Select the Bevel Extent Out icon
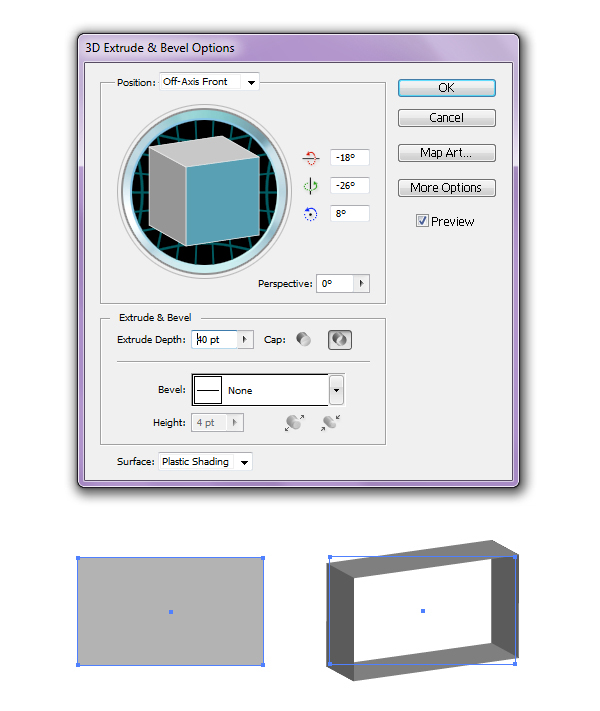The image size is (600, 711). tap(294, 423)
